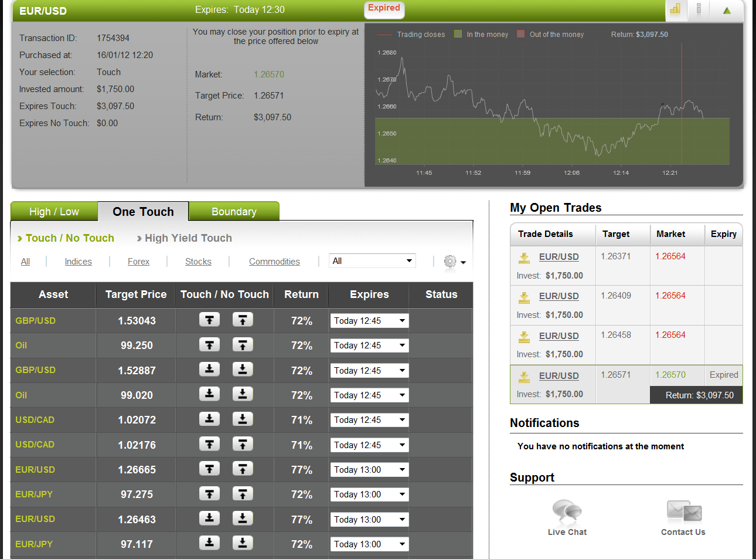Open the Live Chat support icon

tap(566, 511)
